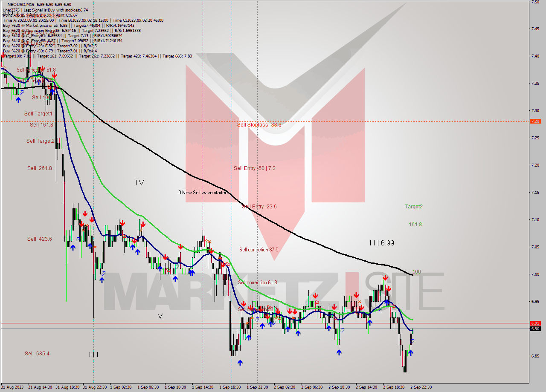Click the green '161.8' level label
The image size is (546, 392).
pos(415,225)
